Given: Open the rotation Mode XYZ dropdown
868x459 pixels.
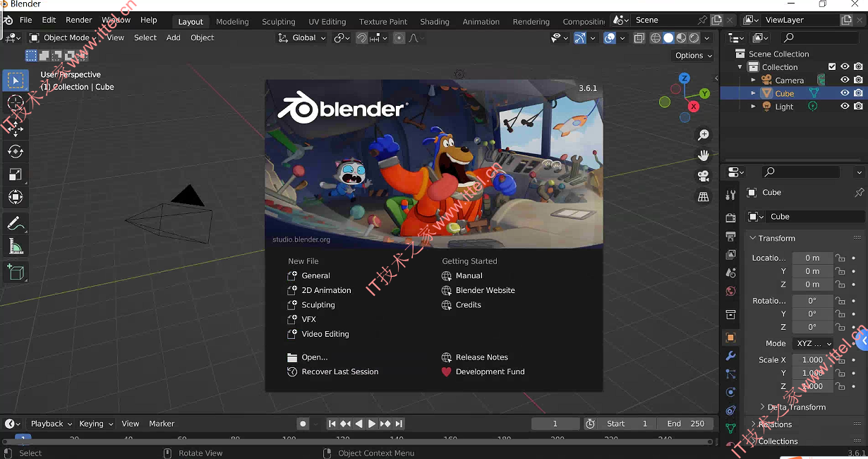Looking at the screenshot, I should point(812,344).
